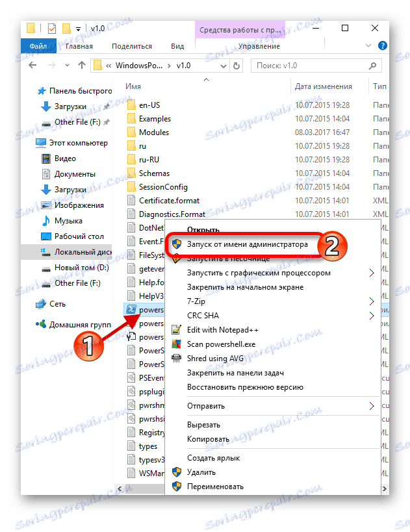Open the Музыка folder in sidebar
The image size is (410, 532).
click(62, 221)
